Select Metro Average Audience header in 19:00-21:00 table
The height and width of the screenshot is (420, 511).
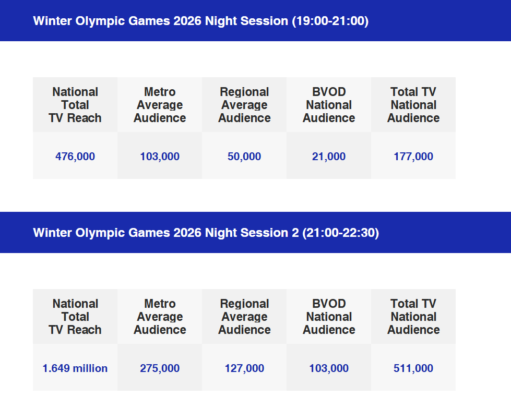click(x=160, y=105)
